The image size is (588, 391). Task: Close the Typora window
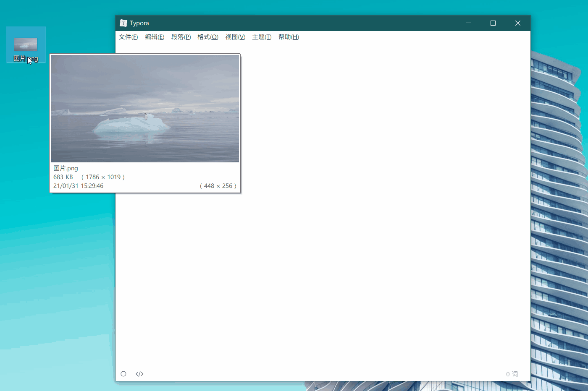coord(517,23)
